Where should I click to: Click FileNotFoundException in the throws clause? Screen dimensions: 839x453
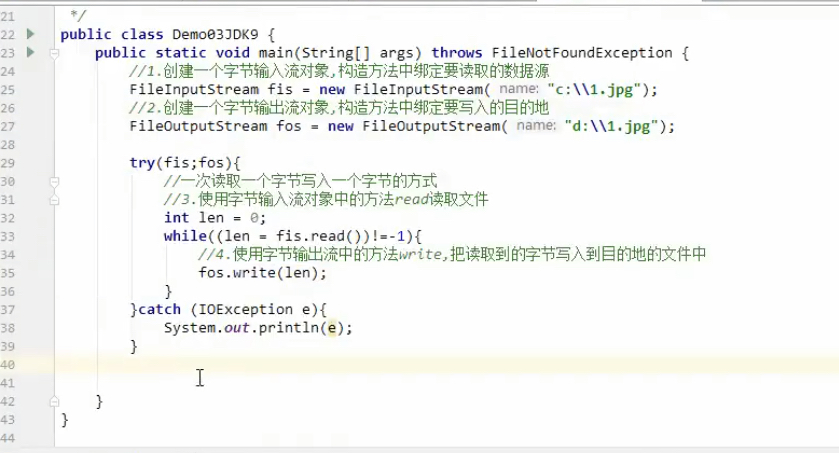point(582,53)
